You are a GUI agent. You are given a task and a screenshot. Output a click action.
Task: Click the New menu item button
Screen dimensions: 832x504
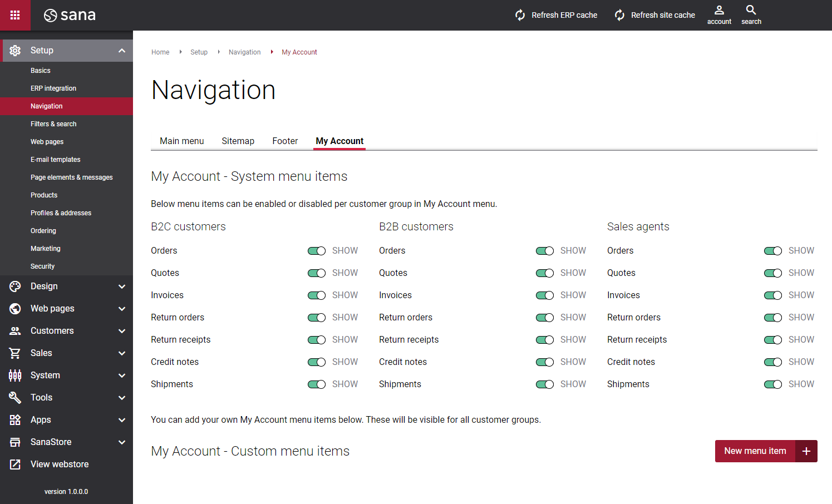766,451
